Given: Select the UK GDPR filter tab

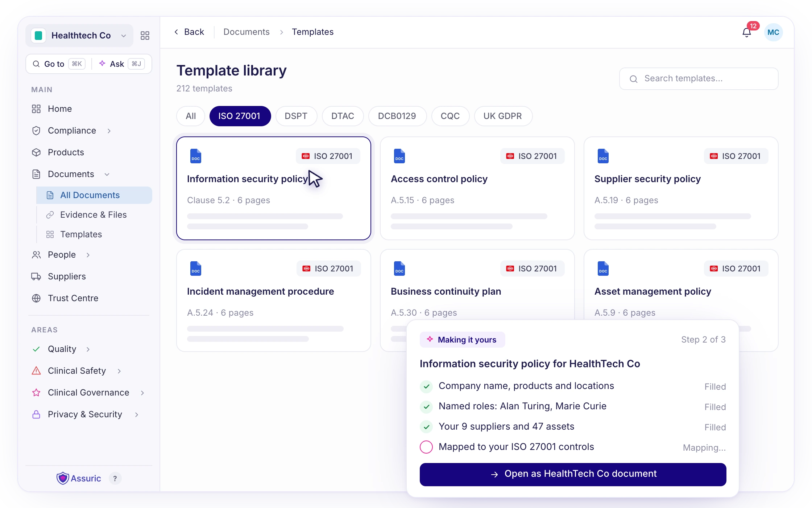Looking at the screenshot, I should (503, 116).
